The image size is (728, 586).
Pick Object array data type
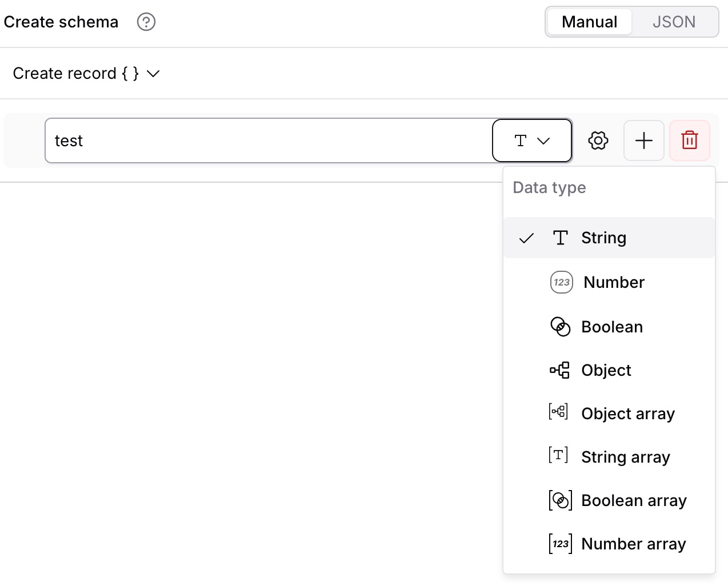(x=609, y=414)
